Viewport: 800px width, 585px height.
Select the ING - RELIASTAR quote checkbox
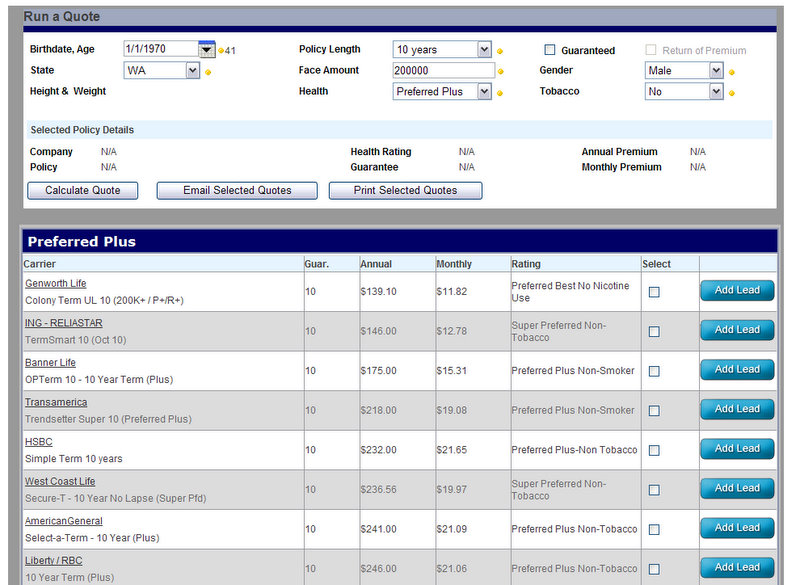tap(654, 332)
